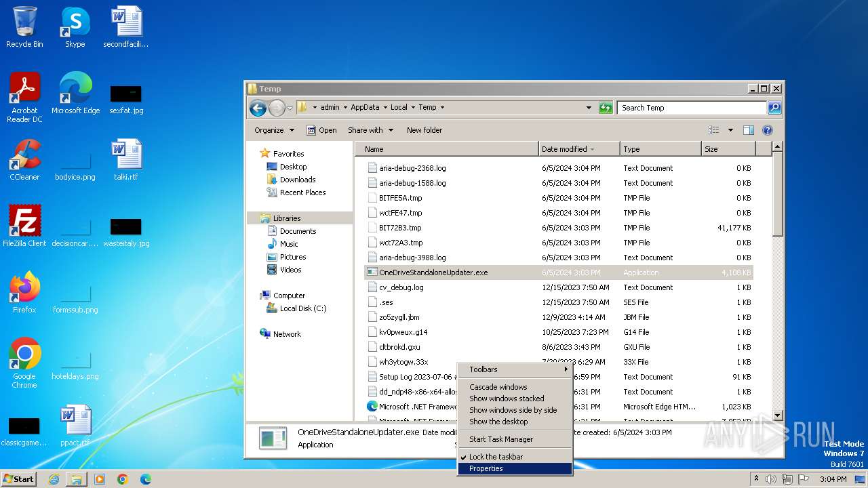868x488 pixels.
Task: Open Explorer Help question mark icon
Action: tap(767, 130)
